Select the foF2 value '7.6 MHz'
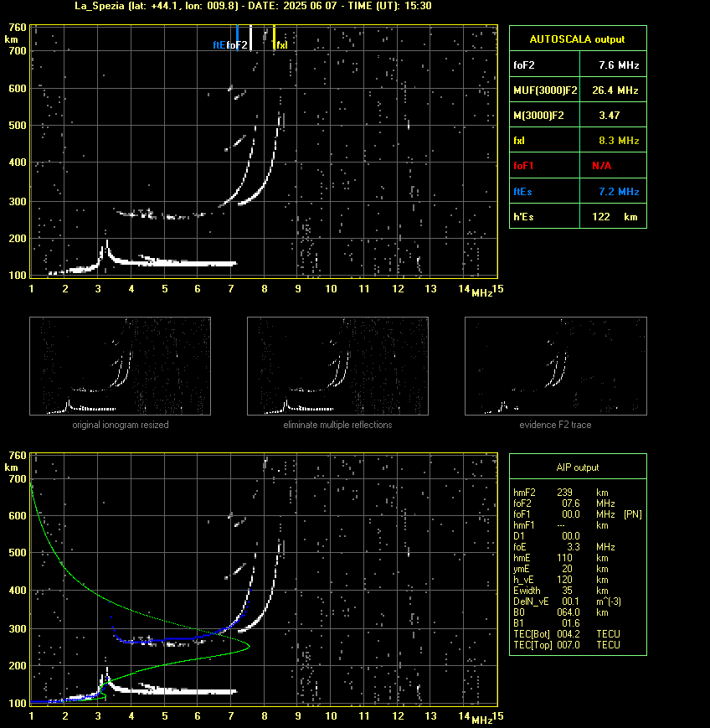The width and height of the screenshot is (710, 728). tap(619, 65)
